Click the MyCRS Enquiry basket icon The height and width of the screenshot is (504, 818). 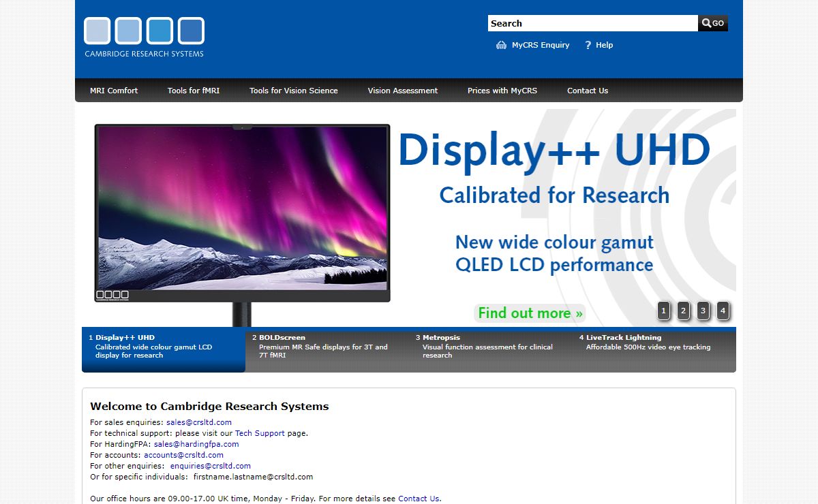pos(502,45)
